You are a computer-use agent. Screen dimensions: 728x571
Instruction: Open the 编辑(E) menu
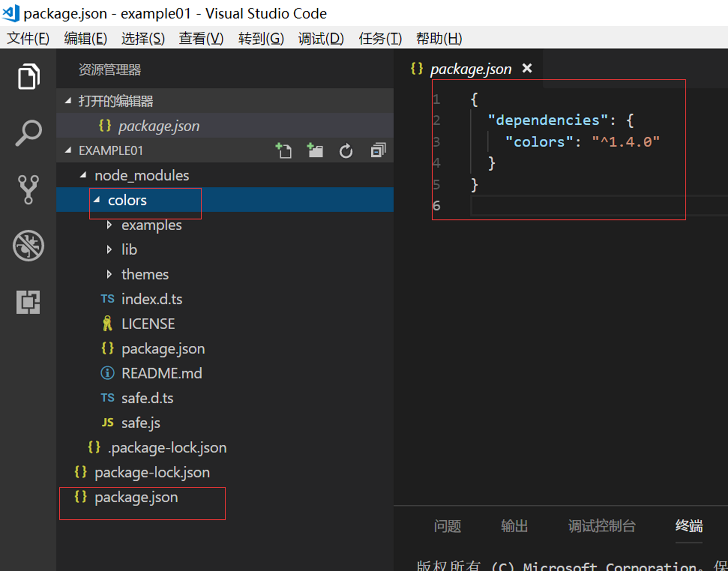click(x=85, y=38)
